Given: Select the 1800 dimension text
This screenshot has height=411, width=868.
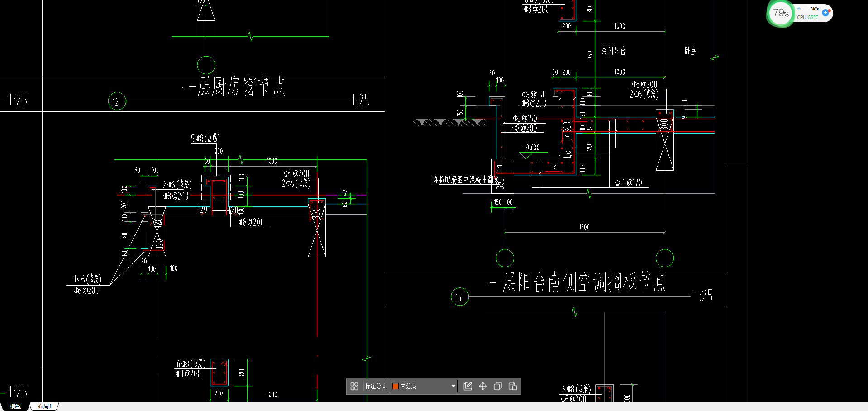Looking at the screenshot, I should [x=584, y=227].
